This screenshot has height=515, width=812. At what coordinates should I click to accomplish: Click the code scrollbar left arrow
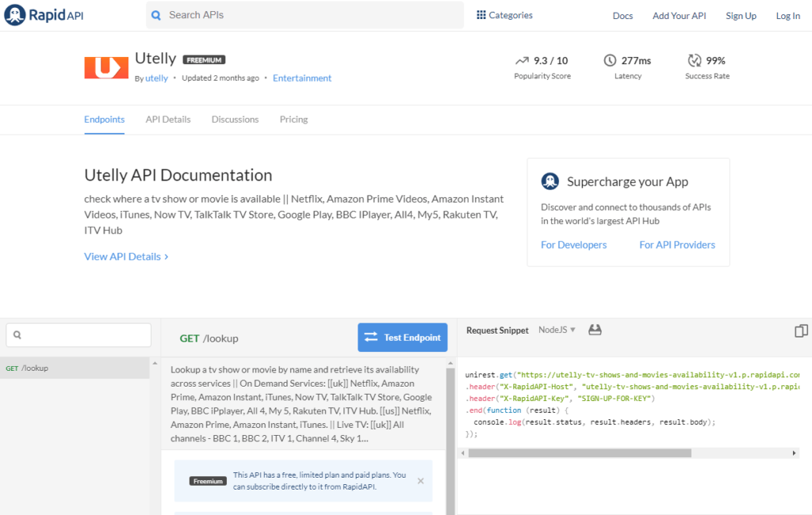point(463,453)
